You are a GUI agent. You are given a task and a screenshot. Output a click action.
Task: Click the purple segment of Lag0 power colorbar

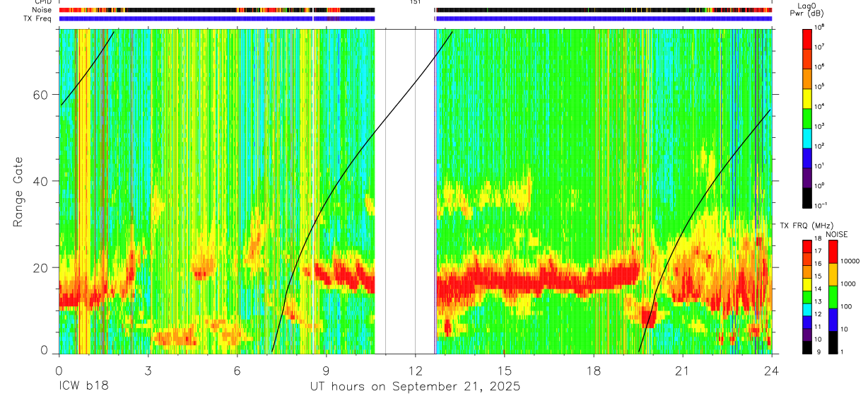coord(807,177)
